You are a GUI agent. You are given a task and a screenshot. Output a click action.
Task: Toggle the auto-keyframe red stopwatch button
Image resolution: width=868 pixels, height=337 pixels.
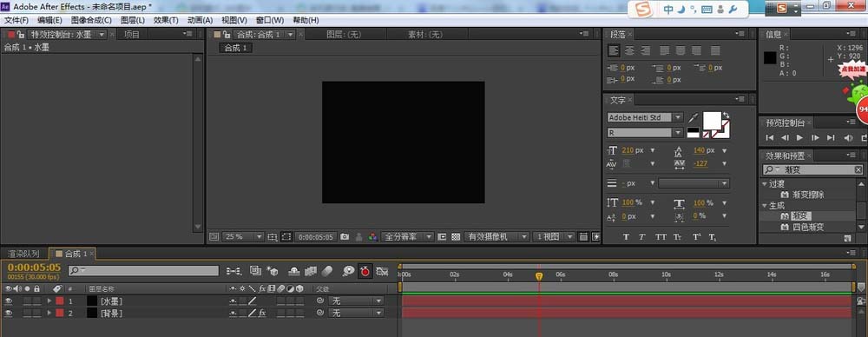click(365, 271)
